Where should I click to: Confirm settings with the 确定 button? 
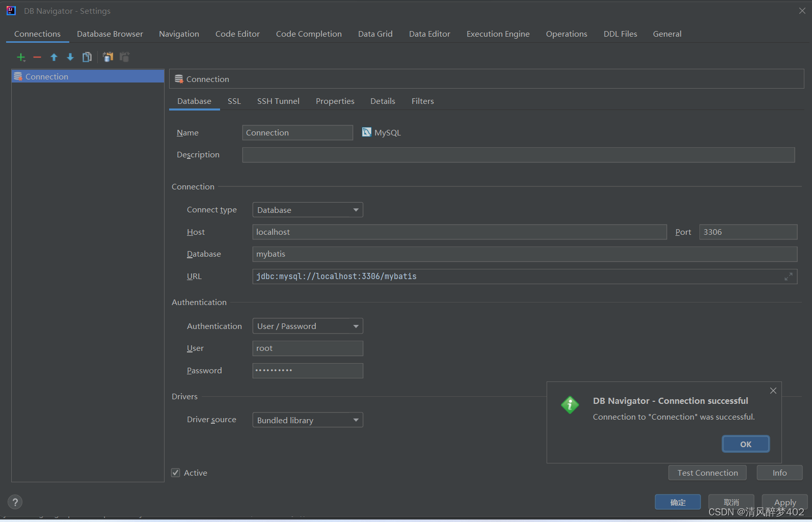pos(678,502)
